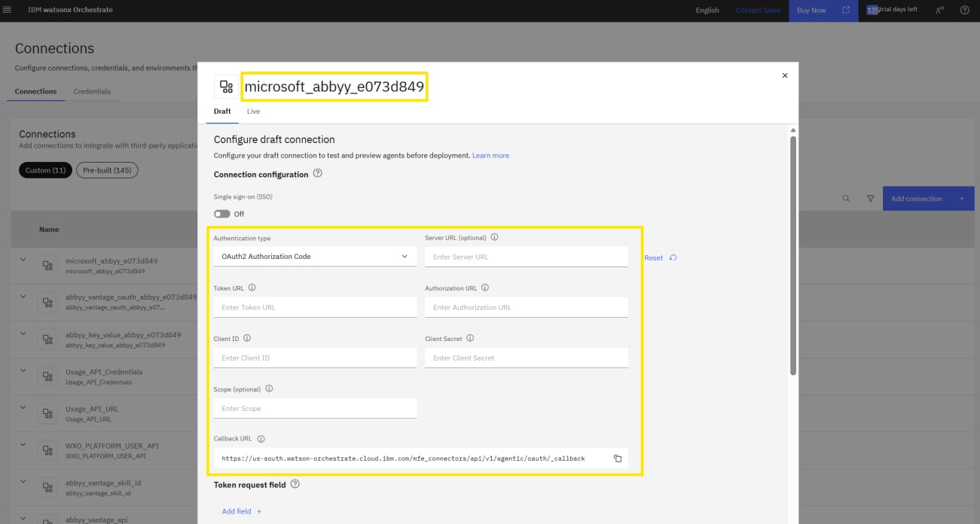This screenshot has width=980, height=524.
Task: Click the info icon beside Token request field
Action: pos(295,484)
